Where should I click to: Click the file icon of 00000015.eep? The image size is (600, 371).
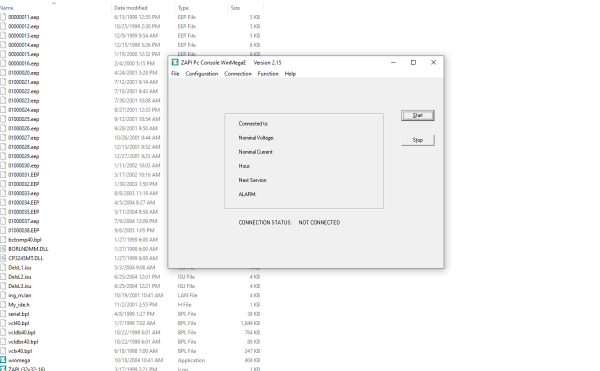(x=3, y=54)
